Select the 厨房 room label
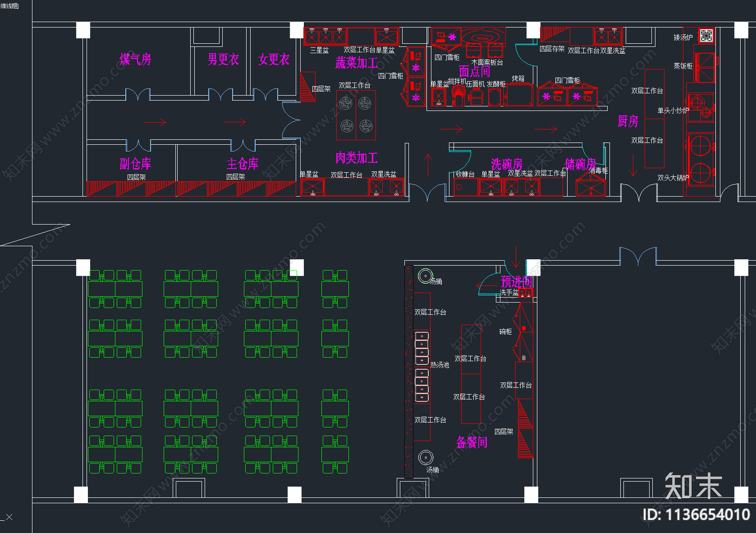 pyautogui.click(x=628, y=122)
